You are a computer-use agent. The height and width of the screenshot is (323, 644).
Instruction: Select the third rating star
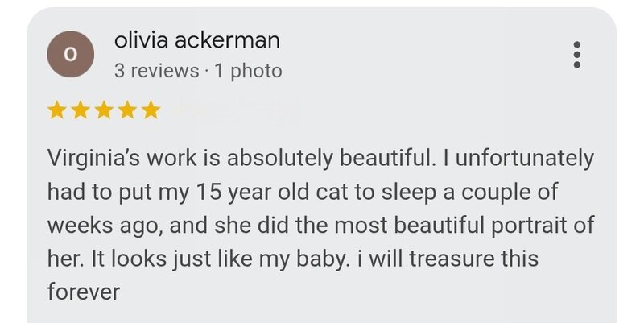104,110
